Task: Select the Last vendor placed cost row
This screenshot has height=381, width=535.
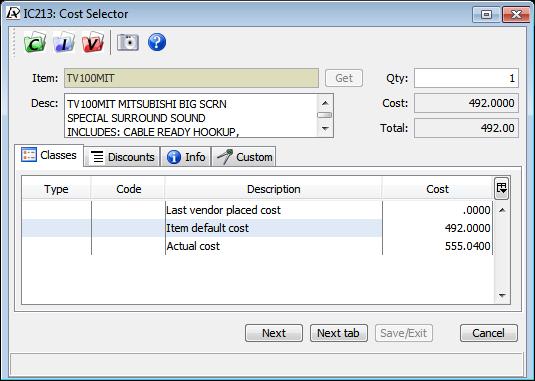Action: pos(257,210)
